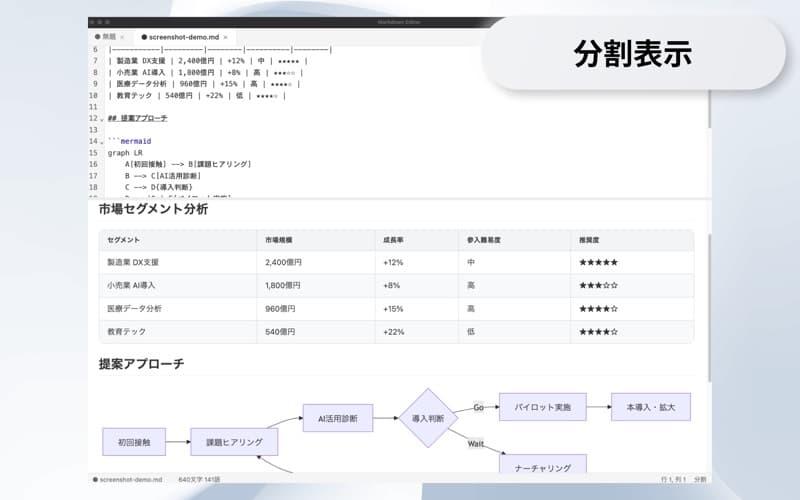Close the screenshot-demo.md tab
Screen dimensions: 800x500
[x=226, y=37]
